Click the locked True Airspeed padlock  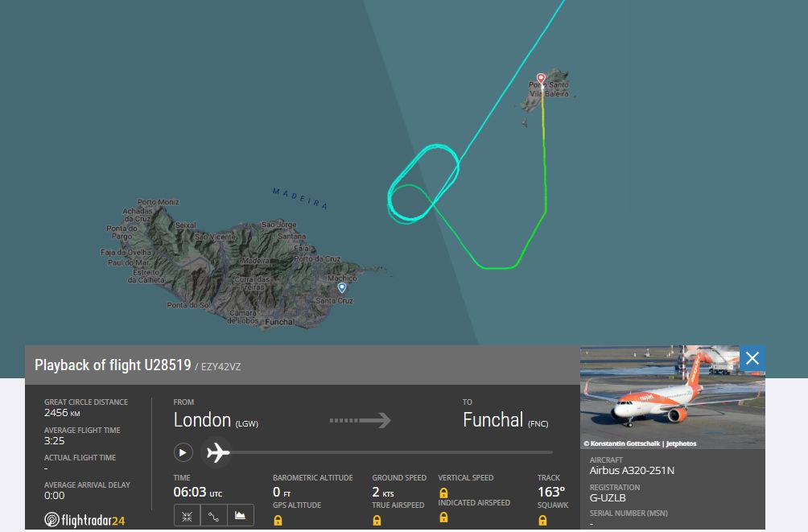point(377,520)
